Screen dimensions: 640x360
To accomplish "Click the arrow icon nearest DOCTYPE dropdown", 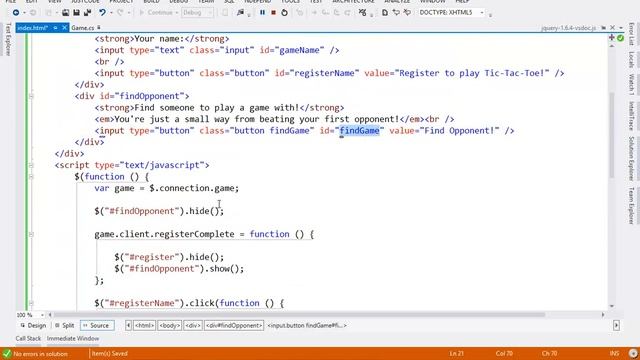I will (x=407, y=13).
